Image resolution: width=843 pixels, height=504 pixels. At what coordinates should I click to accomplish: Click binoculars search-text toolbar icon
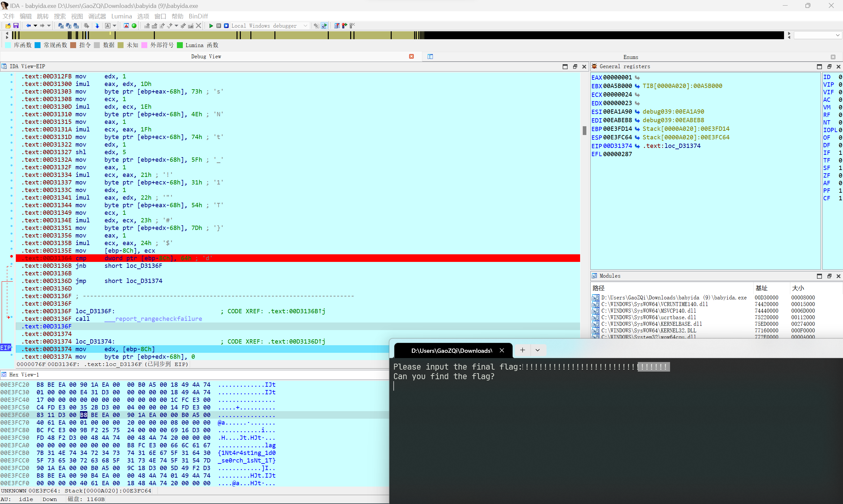coord(68,26)
